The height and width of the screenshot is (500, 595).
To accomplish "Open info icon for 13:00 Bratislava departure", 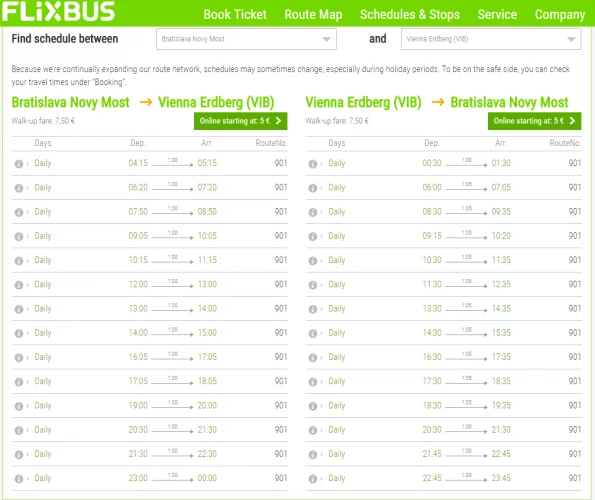I will [19, 310].
